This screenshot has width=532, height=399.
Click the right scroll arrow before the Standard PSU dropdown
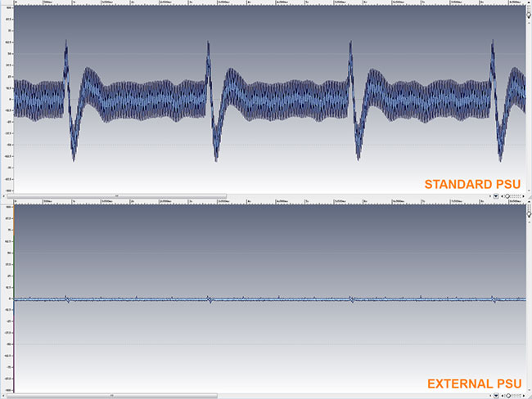tap(490, 196)
